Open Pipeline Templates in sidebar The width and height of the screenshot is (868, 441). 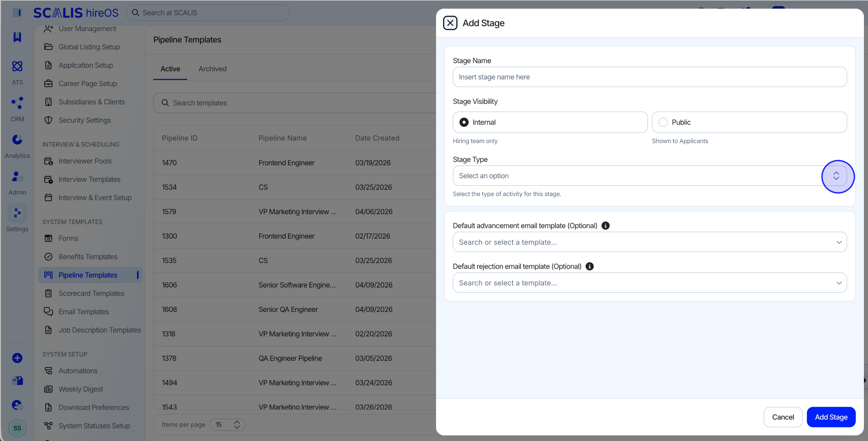point(90,275)
